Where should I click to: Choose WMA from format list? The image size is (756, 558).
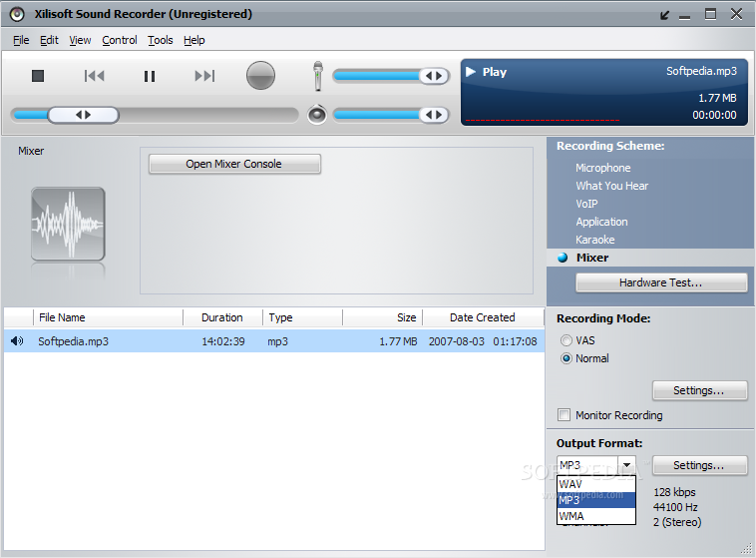tap(596, 516)
